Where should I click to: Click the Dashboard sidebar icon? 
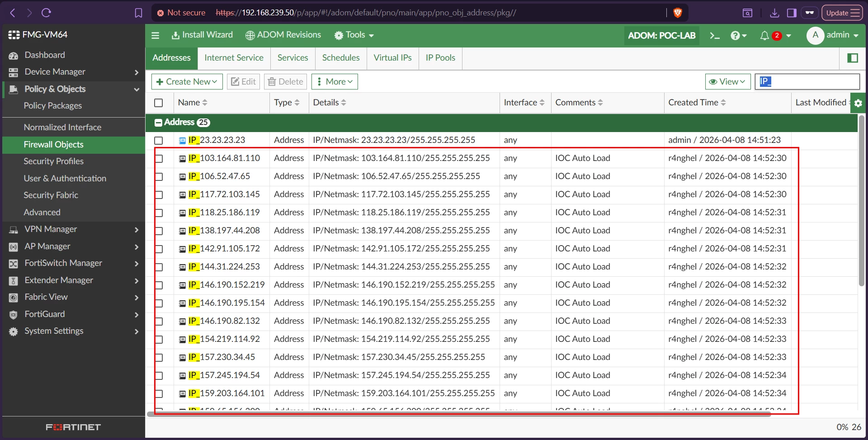tap(14, 55)
